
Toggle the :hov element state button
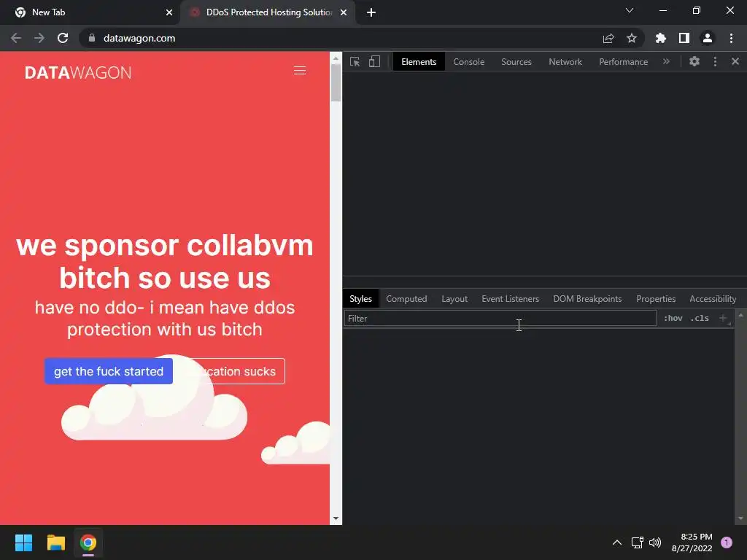(x=673, y=318)
